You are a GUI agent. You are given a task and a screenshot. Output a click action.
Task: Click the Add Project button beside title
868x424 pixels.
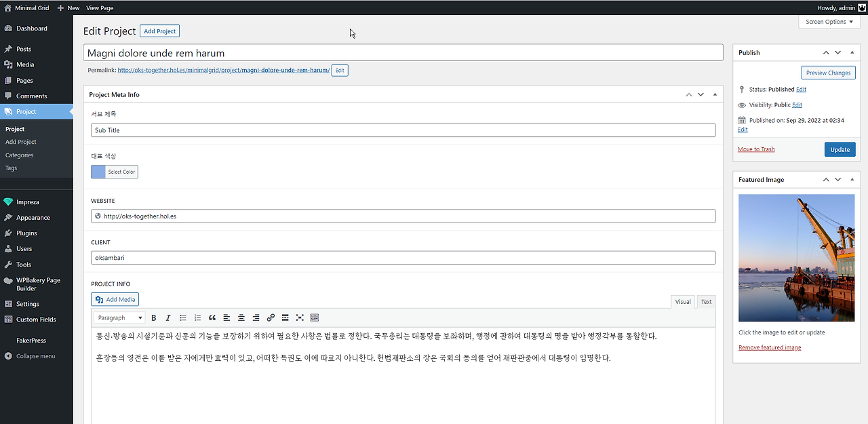point(159,31)
